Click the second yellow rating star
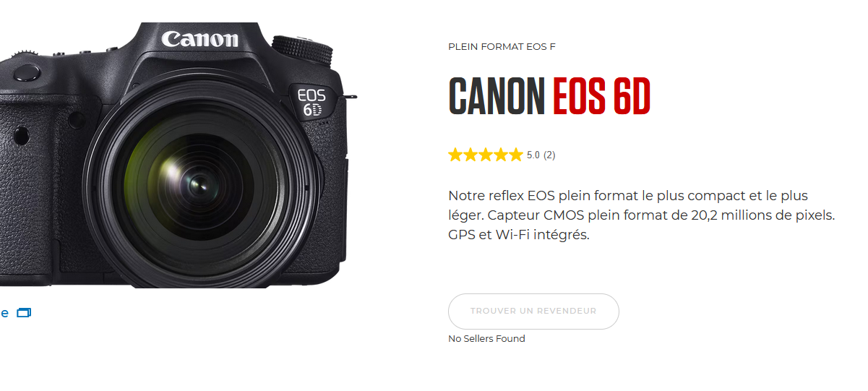The height and width of the screenshot is (391, 868). pos(470,155)
